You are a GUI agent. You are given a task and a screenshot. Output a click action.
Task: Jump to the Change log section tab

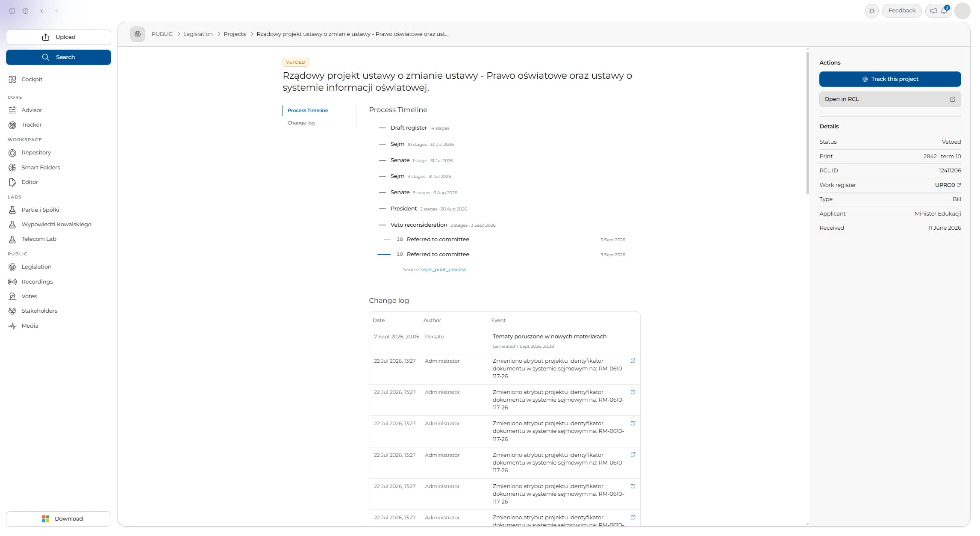point(301,123)
